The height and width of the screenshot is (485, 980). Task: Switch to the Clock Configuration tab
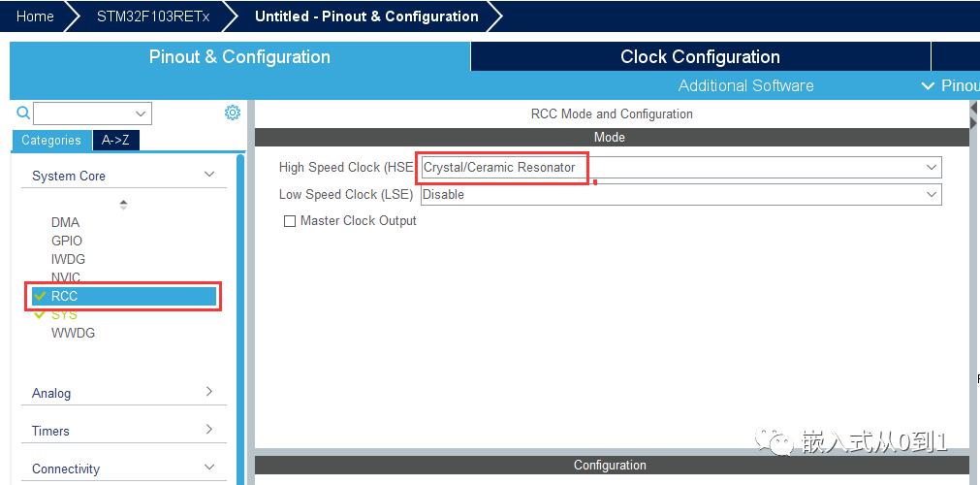point(700,57)
